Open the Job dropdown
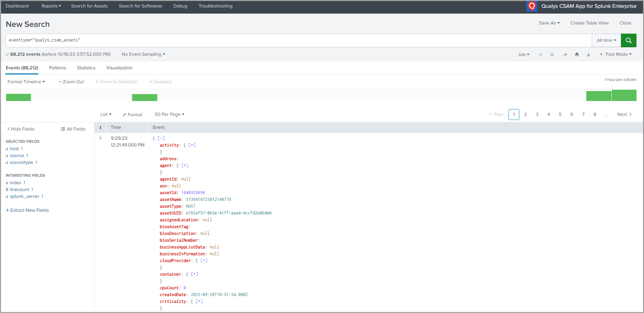The image size is (644, 313). 523,54
